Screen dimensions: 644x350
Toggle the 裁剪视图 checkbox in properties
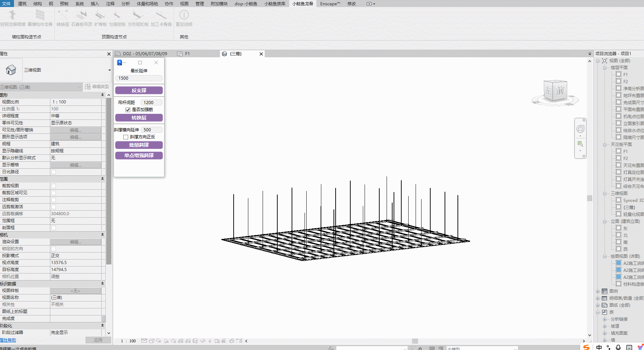coord(53,186)
